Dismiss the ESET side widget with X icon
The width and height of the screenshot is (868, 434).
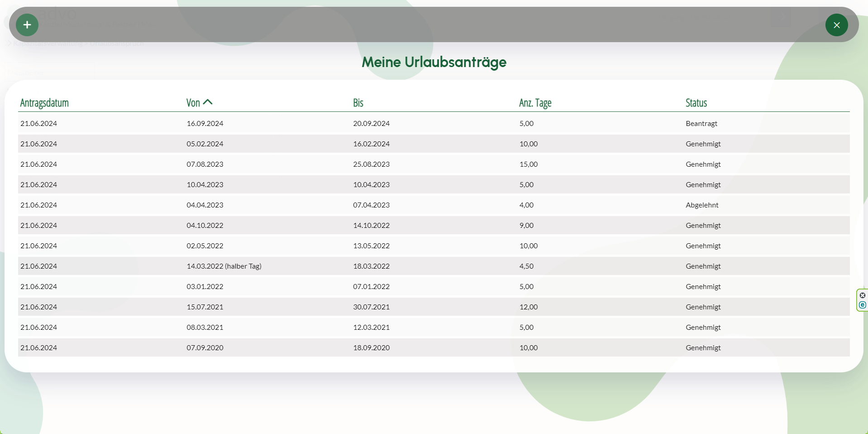coord(863,295)
